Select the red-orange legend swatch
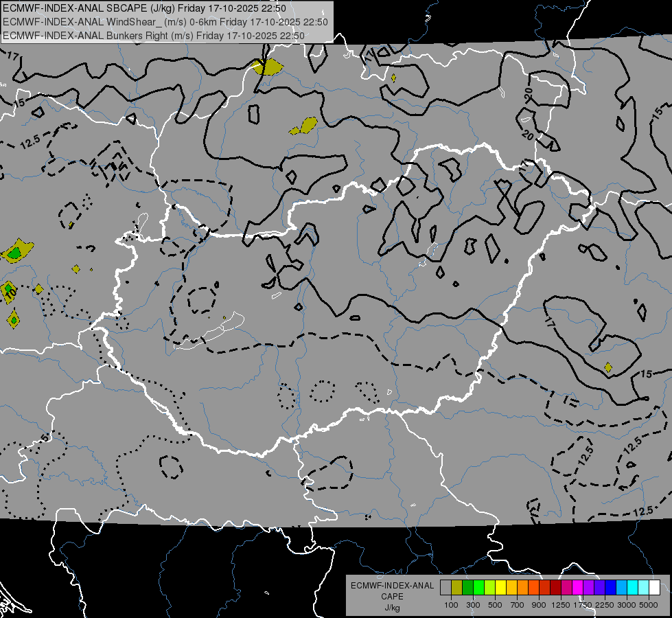The width and height of the screenshot is (672, 618). (533, 588)
